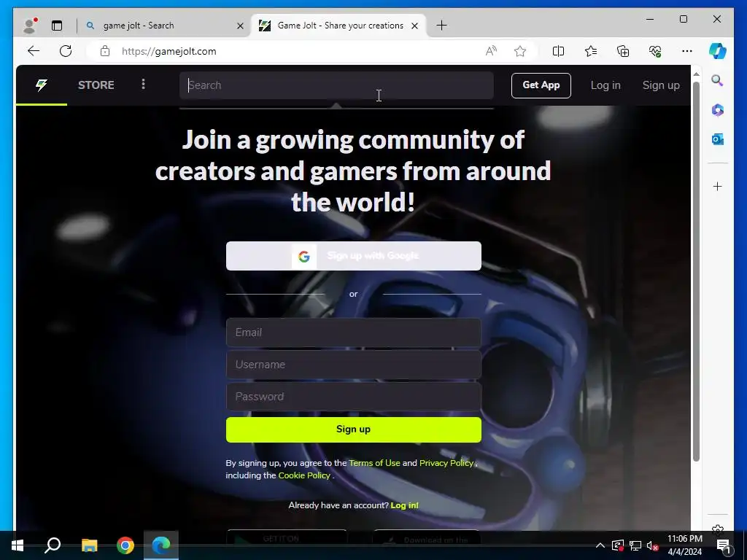Click the Log in! link below the form
747x560 pixels.
404,505
